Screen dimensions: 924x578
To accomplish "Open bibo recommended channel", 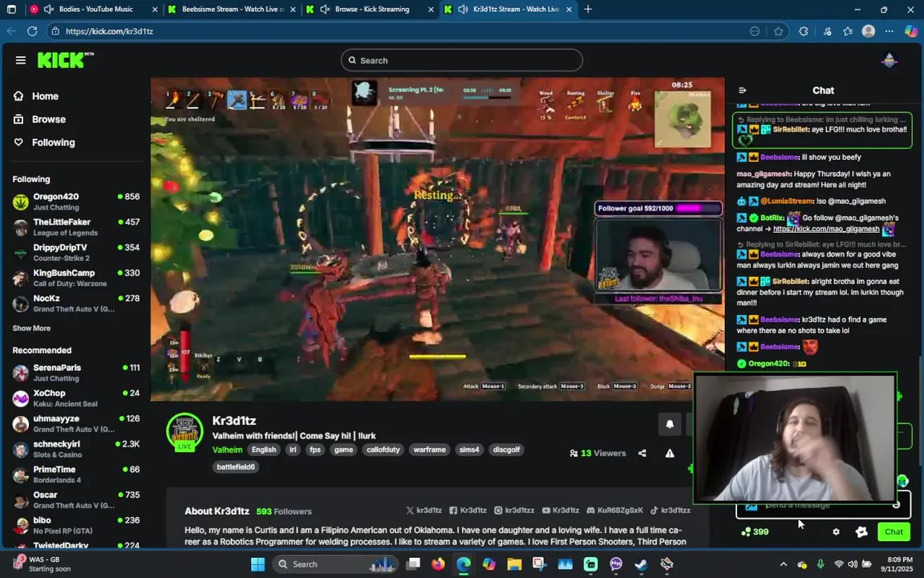I will 76,525.
